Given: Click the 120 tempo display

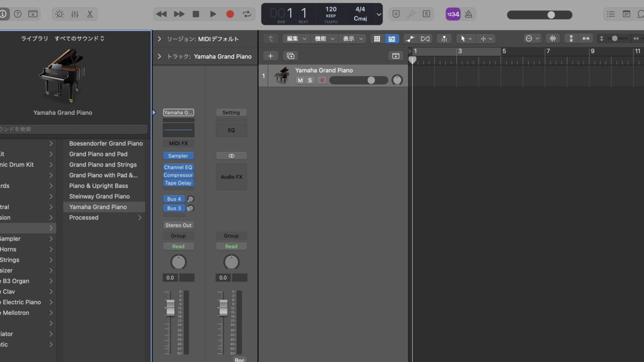Looking at the screenshot, I should [331, 9].
